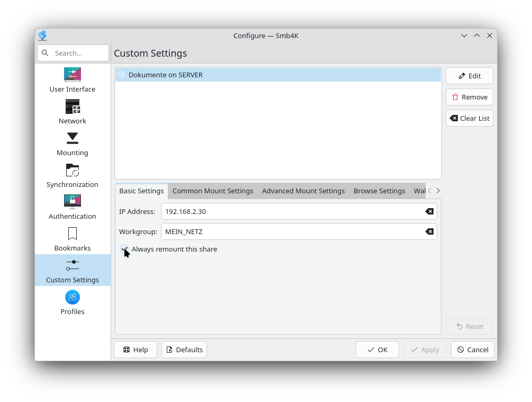Confirm settings with OK
Image resolution: width=532 pixels, height=402 pixels.
pos(377,350)
